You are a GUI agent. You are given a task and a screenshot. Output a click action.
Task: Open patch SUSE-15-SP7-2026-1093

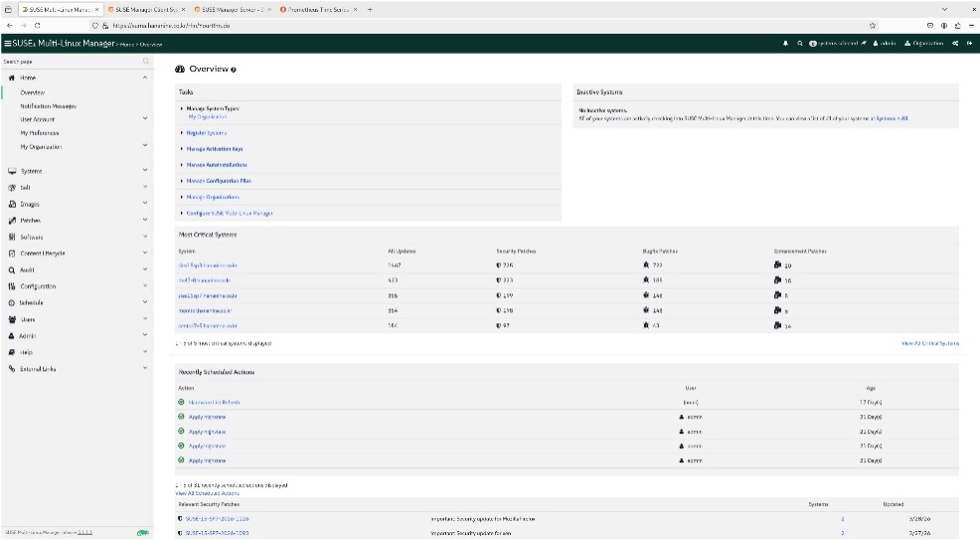[x=217, y=533]
